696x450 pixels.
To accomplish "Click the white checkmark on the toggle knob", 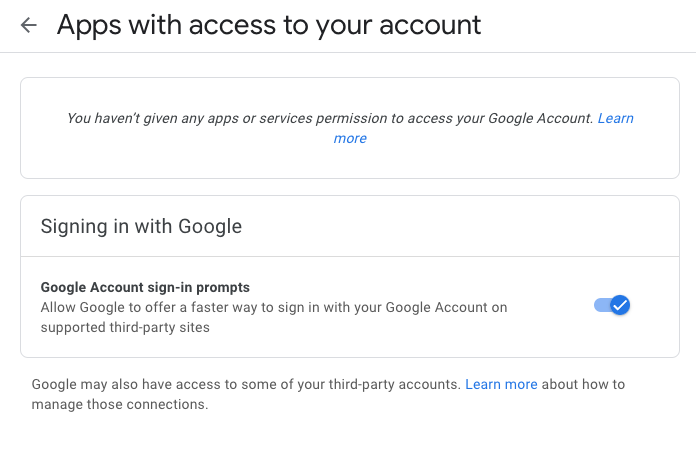I will click(620, 305).
